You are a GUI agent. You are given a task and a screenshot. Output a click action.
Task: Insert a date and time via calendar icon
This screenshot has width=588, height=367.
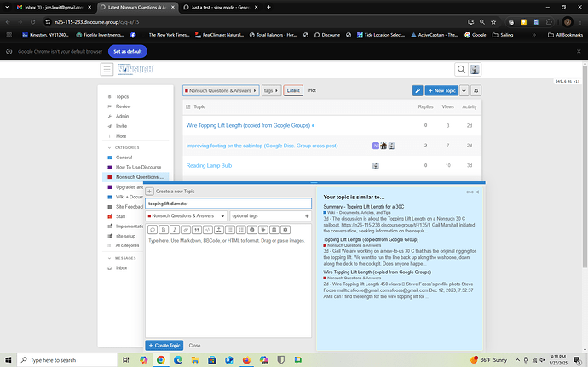click(274, 230)
